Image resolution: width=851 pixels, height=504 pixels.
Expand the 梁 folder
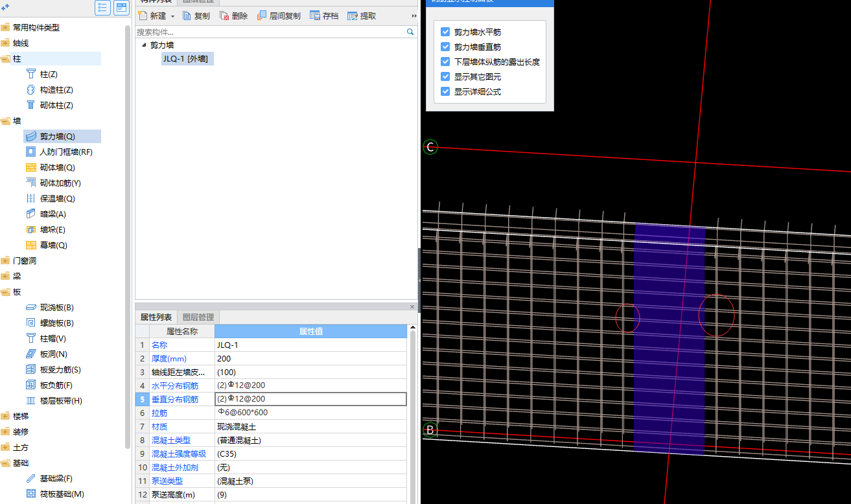(6, 277)
